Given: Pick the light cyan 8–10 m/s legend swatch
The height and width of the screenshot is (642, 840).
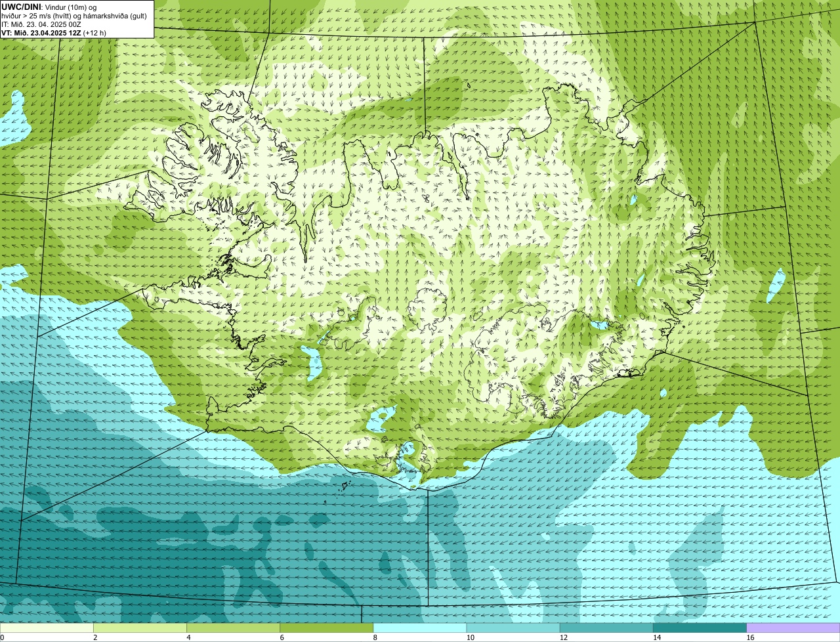Looking at the screenshot, I should (420, 628).
